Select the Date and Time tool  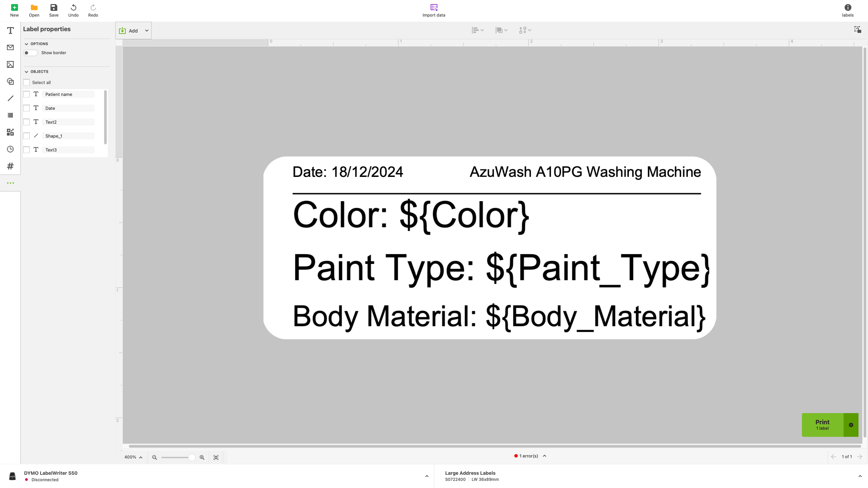(10, 149)
